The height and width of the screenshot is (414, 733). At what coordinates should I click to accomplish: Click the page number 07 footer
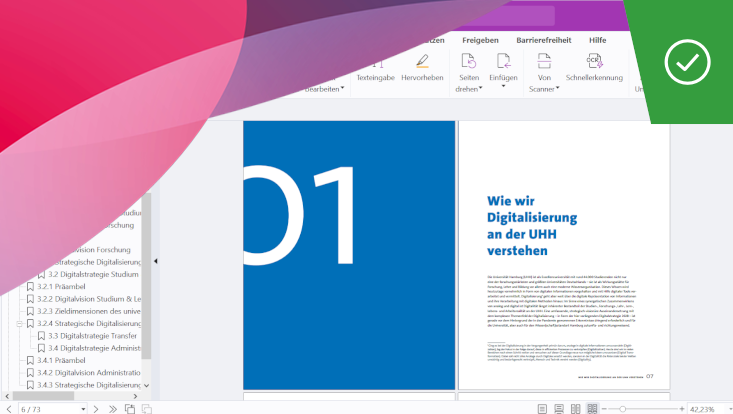(x=649, y=376)
